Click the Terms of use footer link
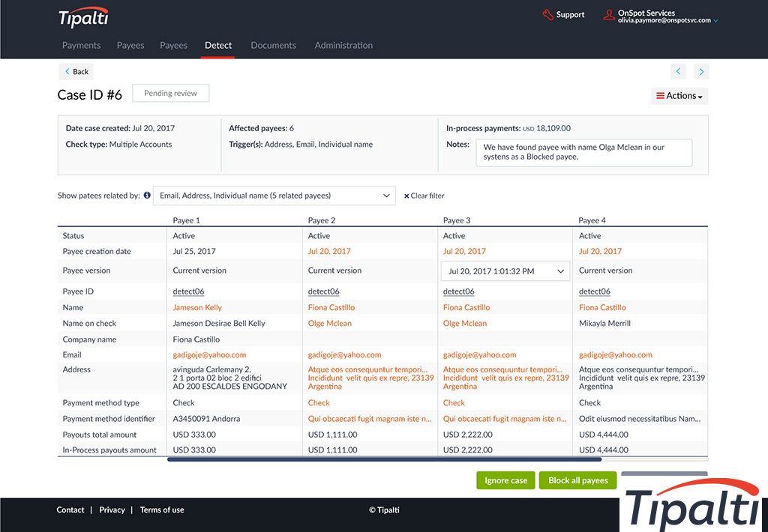The height and width of the screenshot is (532, 768). click(x=162, y=510)
